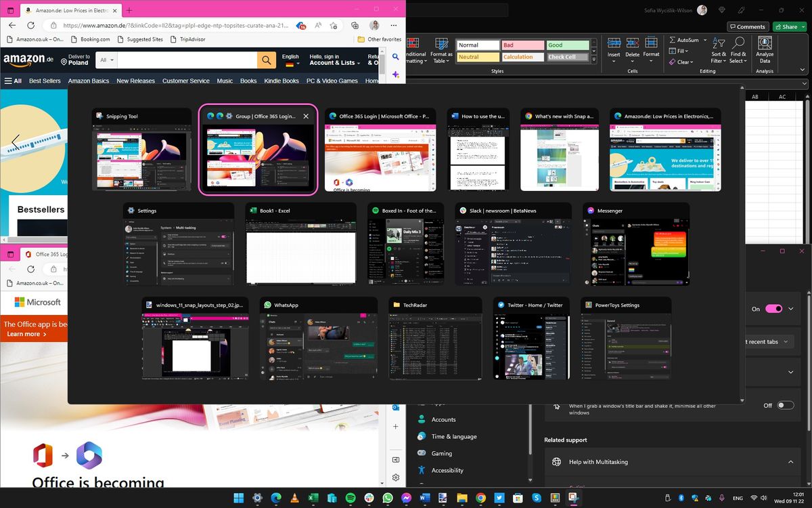812x508 pixels.
Task: Expand the Cell Styles gallery with the more arrow
Action: [x=593, y=59]
